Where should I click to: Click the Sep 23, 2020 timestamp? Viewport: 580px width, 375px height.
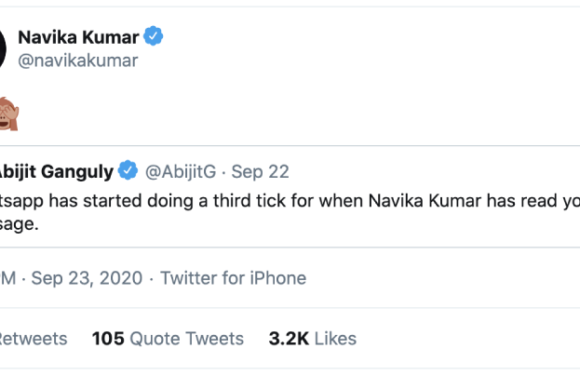click(x=87, y=278)
